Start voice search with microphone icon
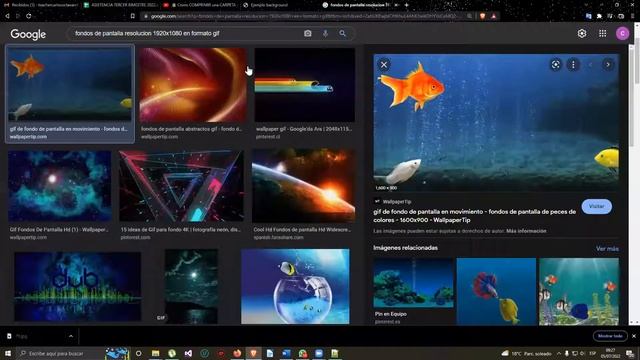 [325, 33]
